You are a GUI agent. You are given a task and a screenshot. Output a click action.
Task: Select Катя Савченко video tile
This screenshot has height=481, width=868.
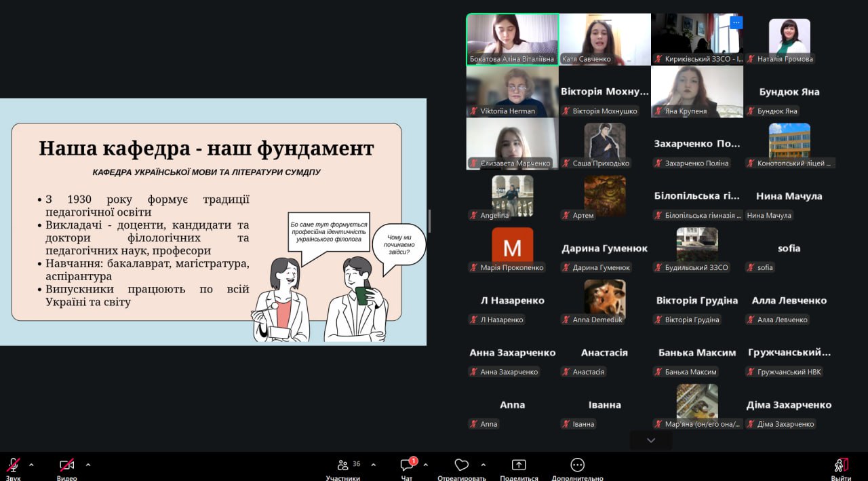(x=604, y=37)
